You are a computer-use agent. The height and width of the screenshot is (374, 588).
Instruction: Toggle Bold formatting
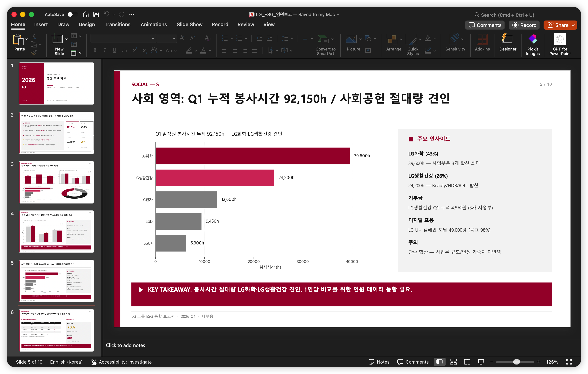[95, 50]
